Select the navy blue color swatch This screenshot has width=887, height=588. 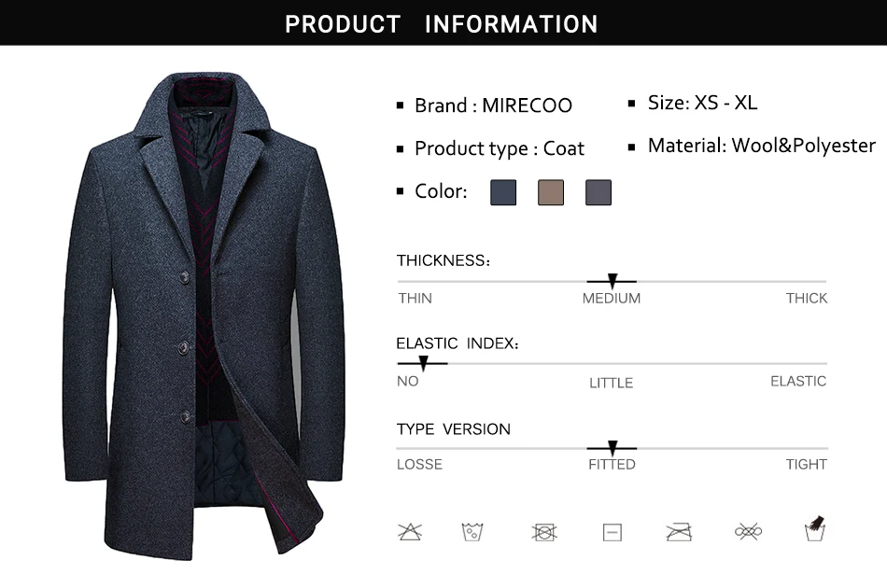(x=503, y=192)
